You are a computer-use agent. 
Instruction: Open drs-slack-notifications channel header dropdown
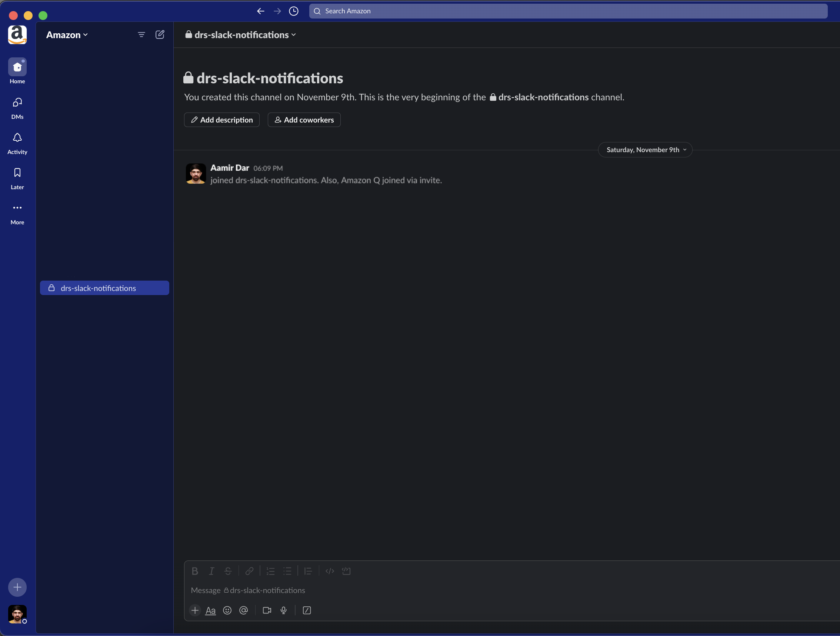(x=241, y=35)
